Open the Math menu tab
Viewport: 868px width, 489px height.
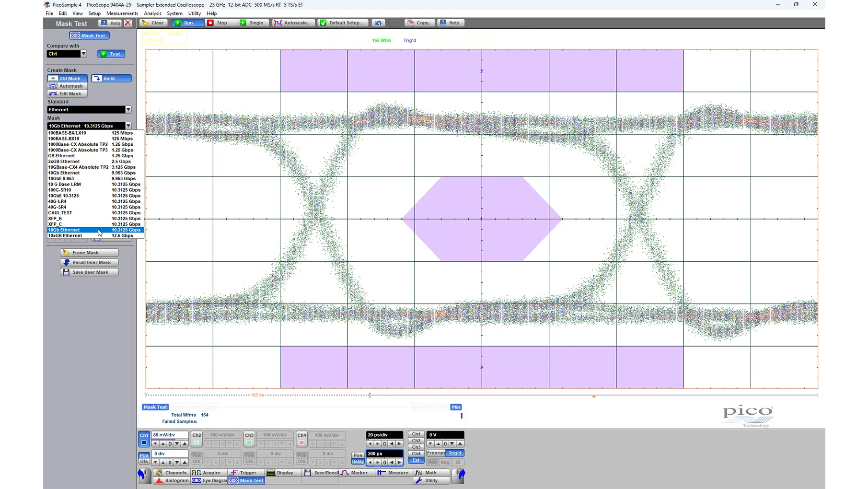click(431, 473)
